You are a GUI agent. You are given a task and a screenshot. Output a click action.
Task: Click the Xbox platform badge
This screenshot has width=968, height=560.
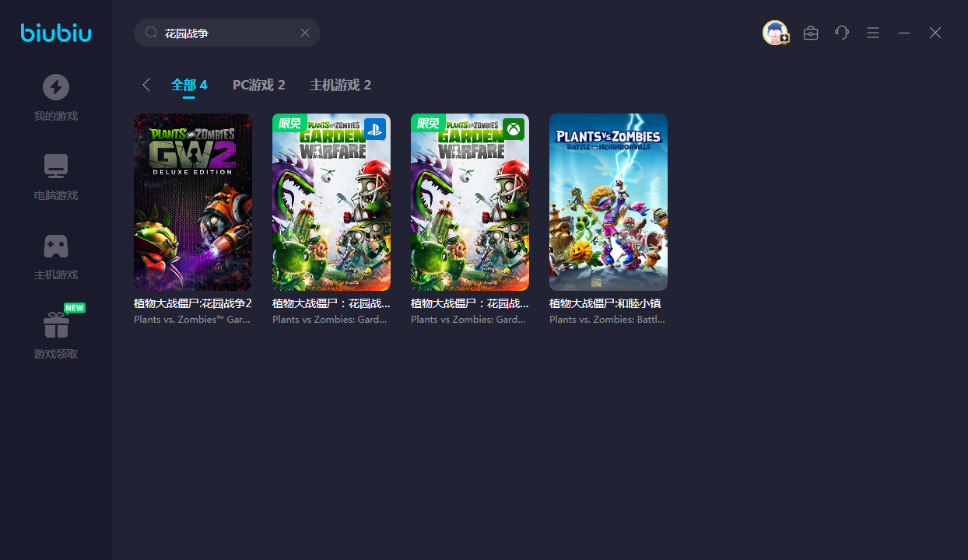coord(514,129)
